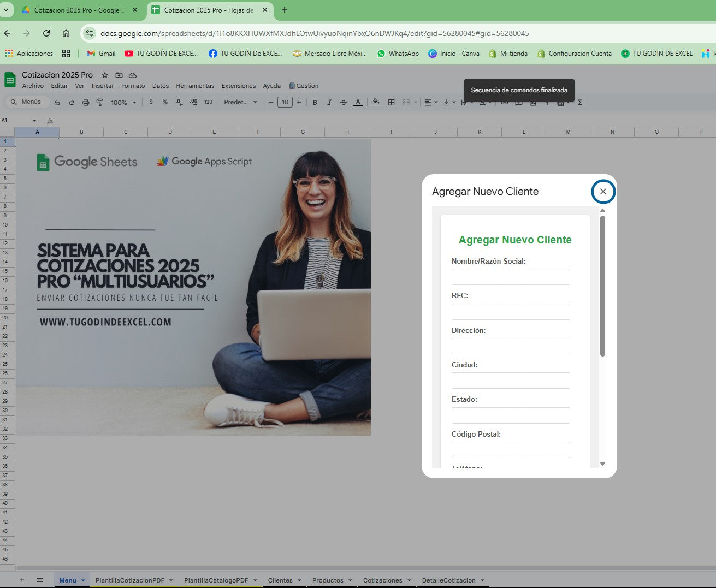This screenshot has width=716, height=588.
Task: Open the Archivo menu
Action: point(33,86)
